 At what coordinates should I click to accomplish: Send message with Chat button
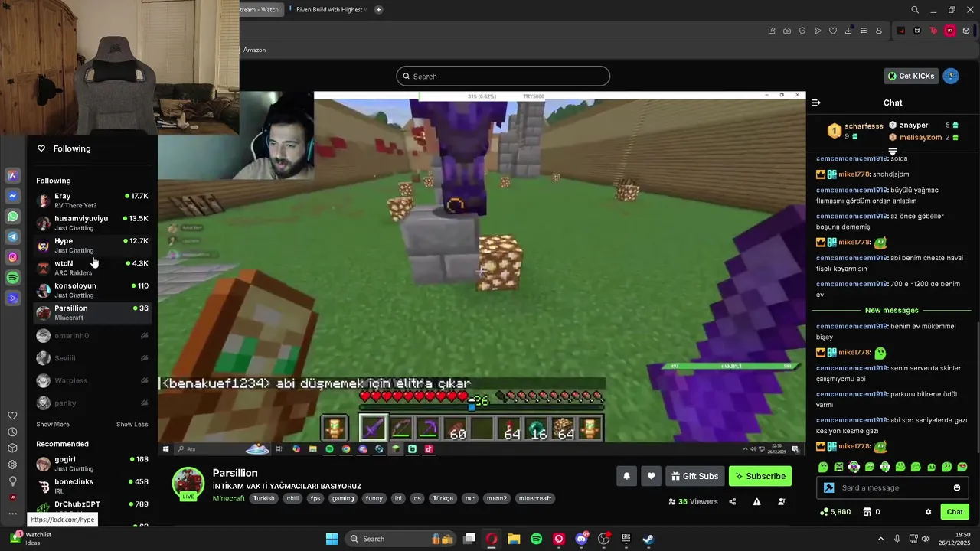[955, 512]
